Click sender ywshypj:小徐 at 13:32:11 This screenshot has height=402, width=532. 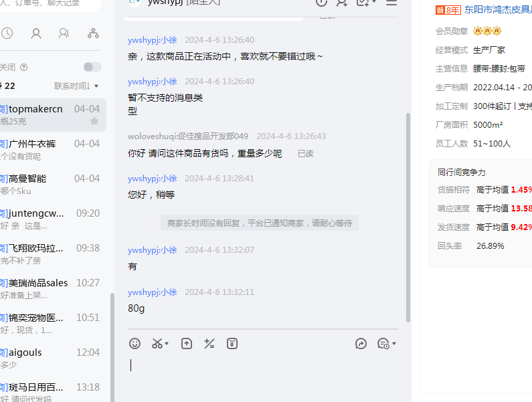[153, 292]
